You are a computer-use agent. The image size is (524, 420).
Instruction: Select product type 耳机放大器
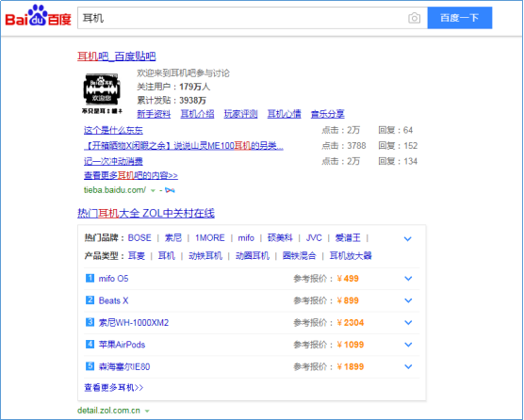click(351, 256)
